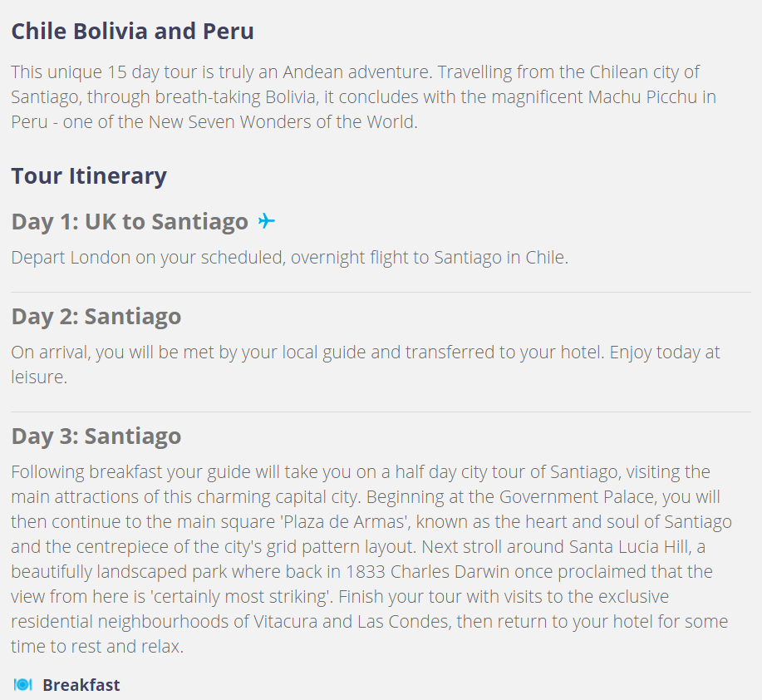Click 'New Seven Wonders of the World' text

click(x=282, y=121)
